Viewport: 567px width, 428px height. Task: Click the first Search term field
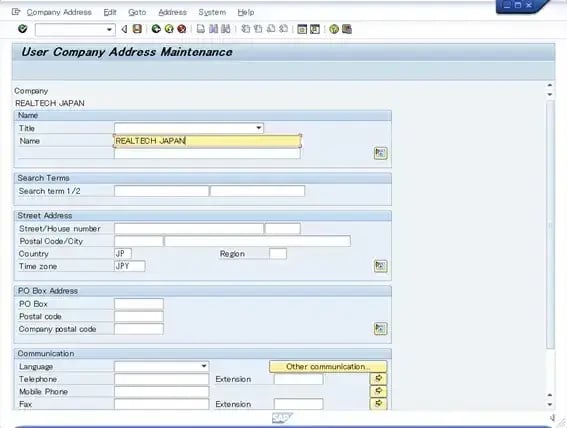161,191
